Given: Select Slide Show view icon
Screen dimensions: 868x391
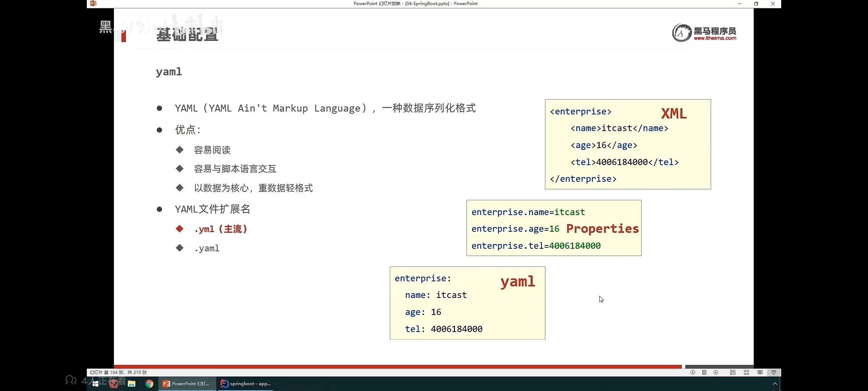Looking at the screenshot, I should pyautogui.click(x=774, y=373).
